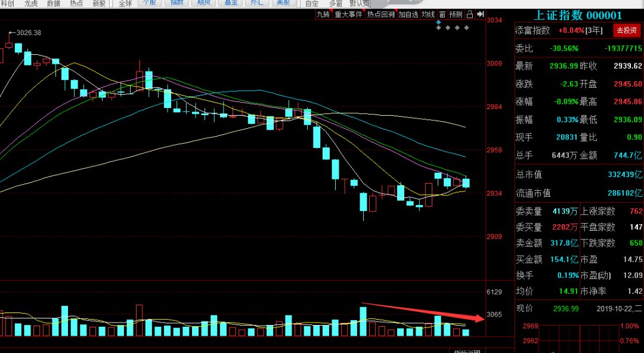Click 均价 value 14.91
Screen dimensions: 644x353
click(569, 291)
